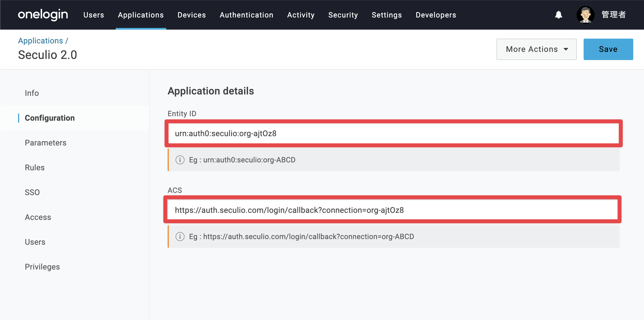The height and width of the screenshot is (320, 644).
Task: Open the Developers menu
Action: (436, 15)
